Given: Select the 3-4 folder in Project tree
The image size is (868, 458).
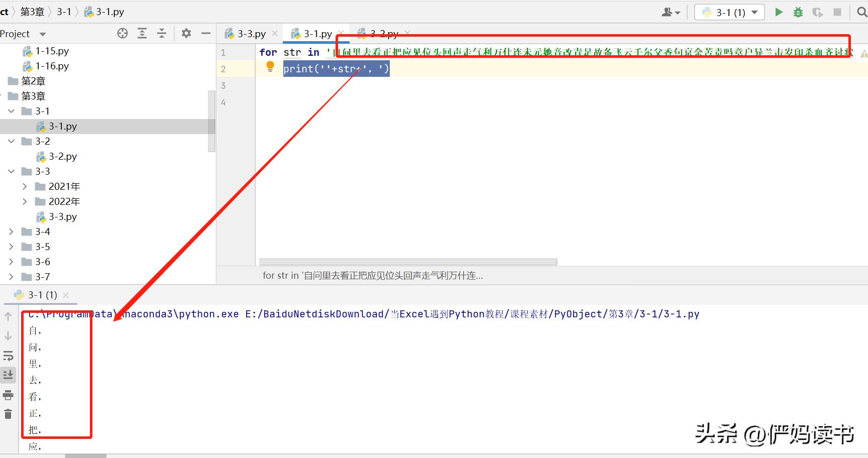Looking at the screenshot, I should [x=36, y=232].
